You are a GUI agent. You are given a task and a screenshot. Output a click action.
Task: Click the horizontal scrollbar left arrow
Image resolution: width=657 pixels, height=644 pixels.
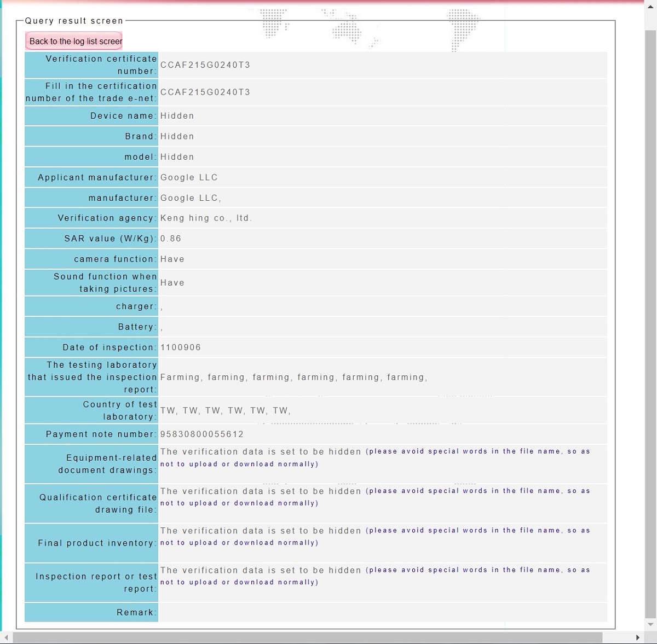(6, 637)
